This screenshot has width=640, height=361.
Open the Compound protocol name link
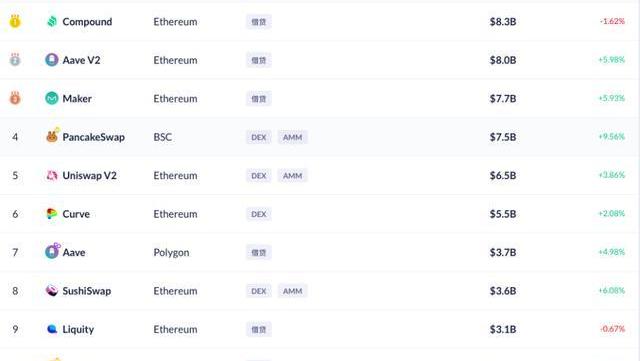tap(87, 22)
